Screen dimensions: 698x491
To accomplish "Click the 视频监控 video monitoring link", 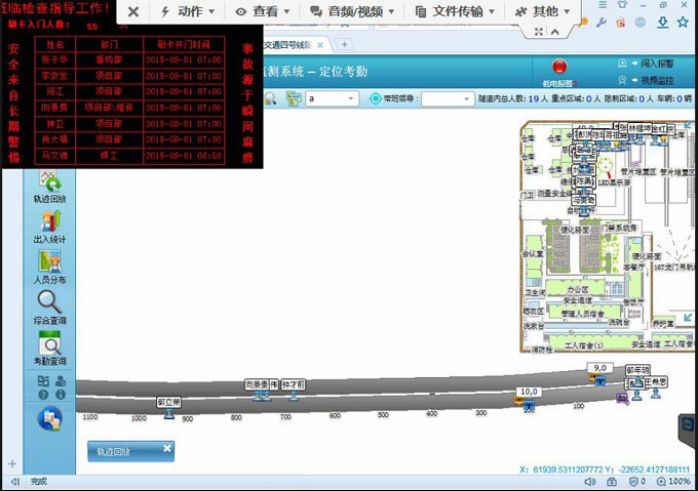I will (x=658, y=80).
